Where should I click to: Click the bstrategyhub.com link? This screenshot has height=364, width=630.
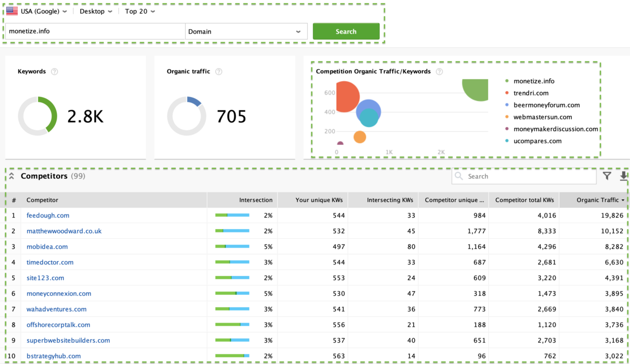point(54,356)
